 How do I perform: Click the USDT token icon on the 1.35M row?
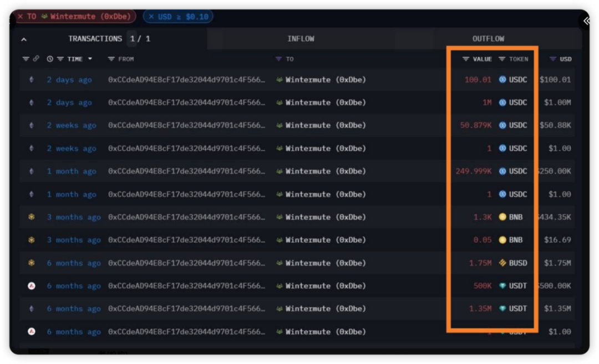click(502, 309)
